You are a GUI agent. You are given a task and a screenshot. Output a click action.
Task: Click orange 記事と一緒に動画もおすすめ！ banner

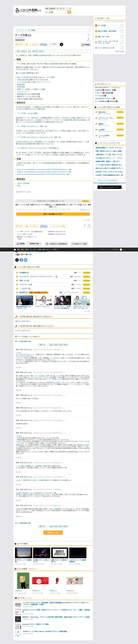coord(53,214)
